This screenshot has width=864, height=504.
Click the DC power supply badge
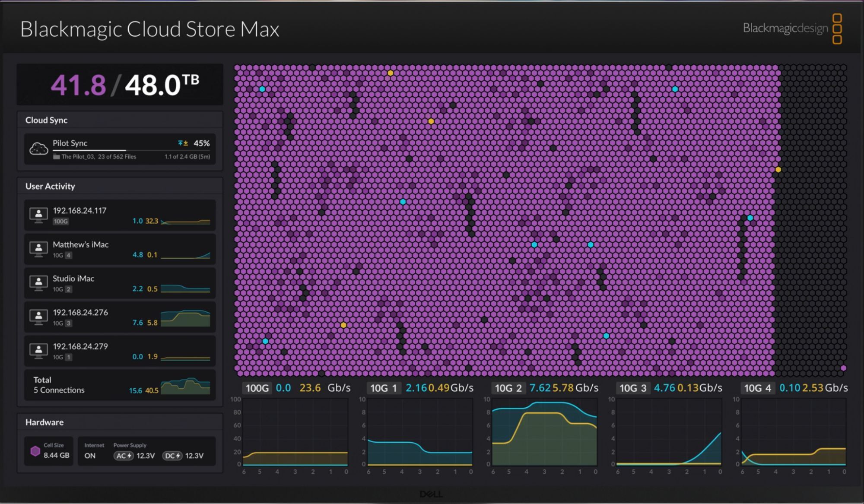click(172, 456)
